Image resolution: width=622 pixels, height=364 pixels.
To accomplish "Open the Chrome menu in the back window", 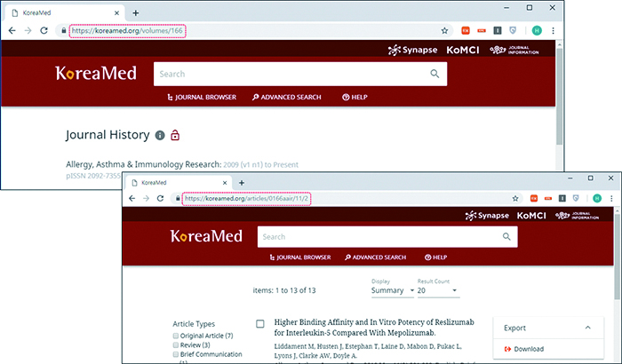I will pos(553,30).
